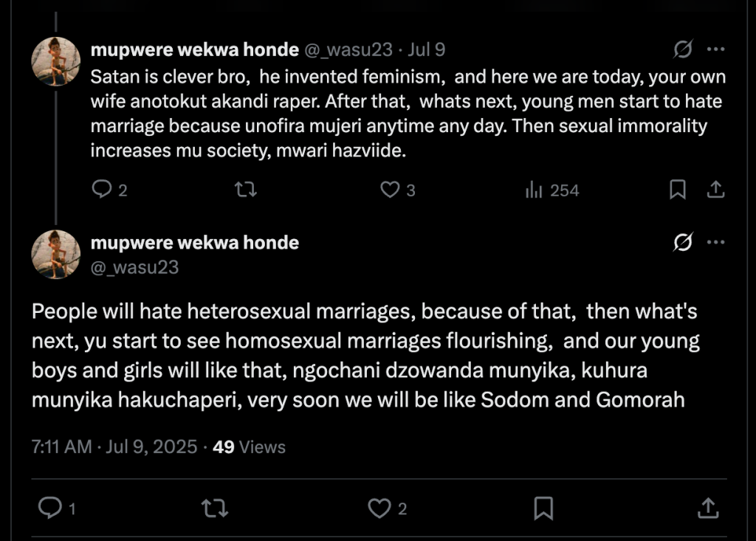Image resolution: width=756 pixels, height=541 pixels.
Task: Reply to the first tweet about feminism
Action: [x=101, y=190]
